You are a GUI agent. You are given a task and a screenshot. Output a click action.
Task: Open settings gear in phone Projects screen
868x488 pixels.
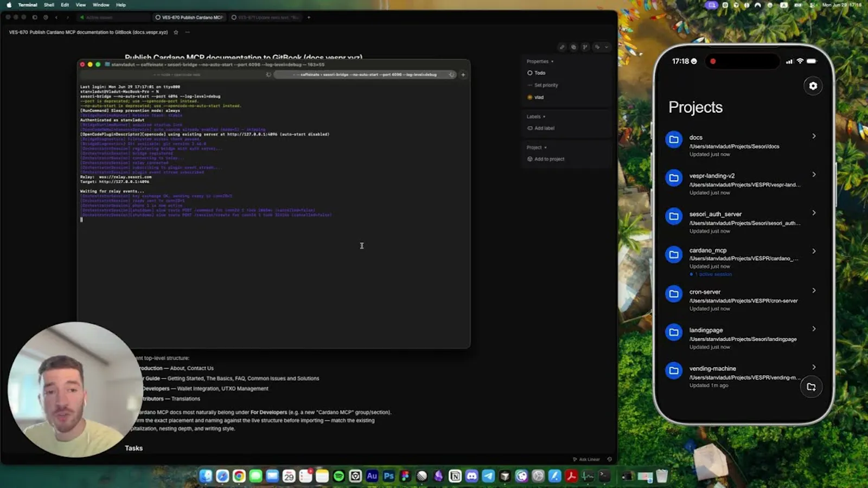[x=813, y=86]
